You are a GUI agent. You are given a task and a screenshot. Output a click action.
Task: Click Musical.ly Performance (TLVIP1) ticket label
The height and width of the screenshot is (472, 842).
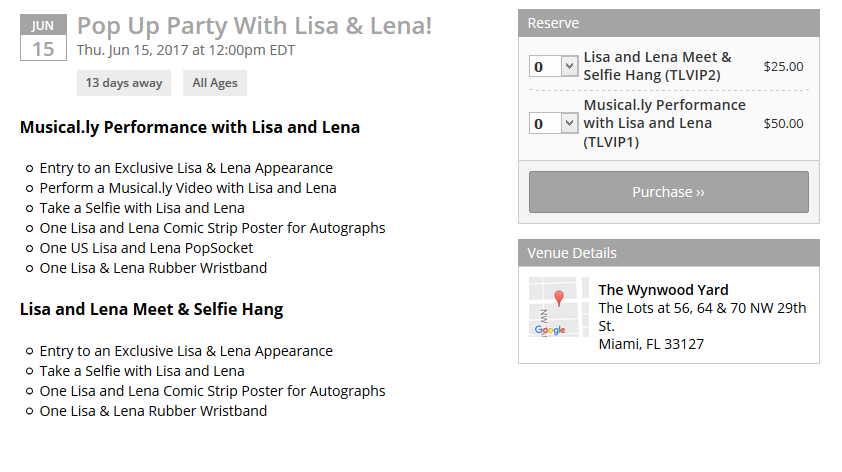click(665, 123)
